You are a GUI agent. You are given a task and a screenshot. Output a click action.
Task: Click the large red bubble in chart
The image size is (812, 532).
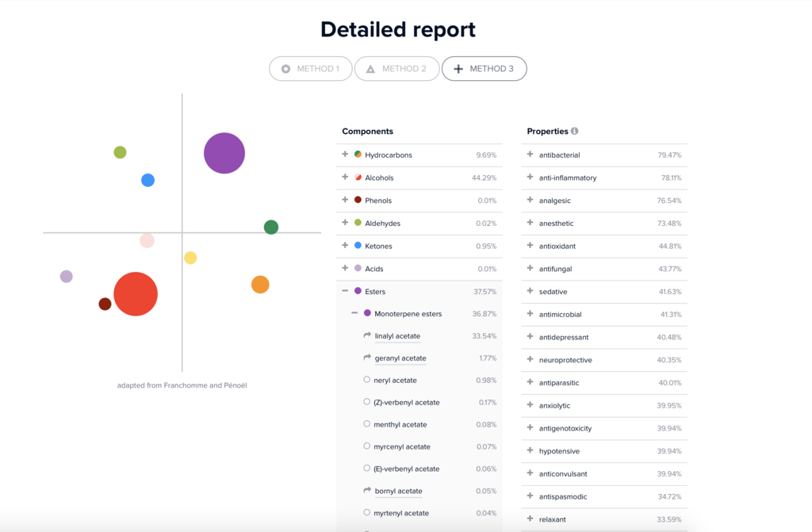[x=136, y=294]
